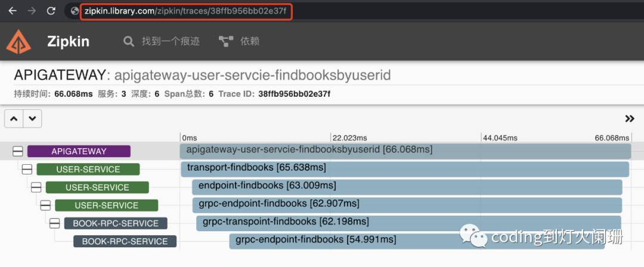This screenshot has width=644, height=267.
Task: Select the purple APIGATEWAY service label
Action: click(x=79, y=151)
